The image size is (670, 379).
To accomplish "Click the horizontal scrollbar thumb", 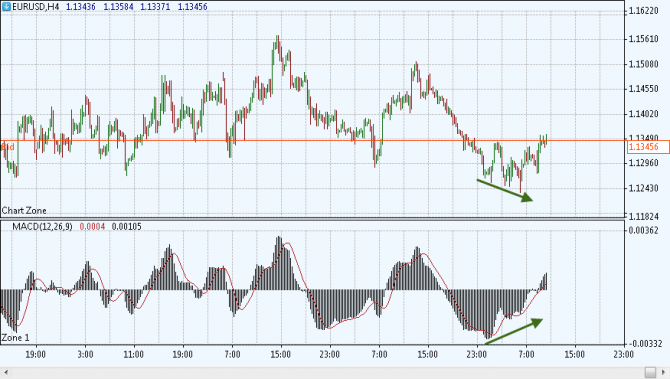I will pos(650,373).
